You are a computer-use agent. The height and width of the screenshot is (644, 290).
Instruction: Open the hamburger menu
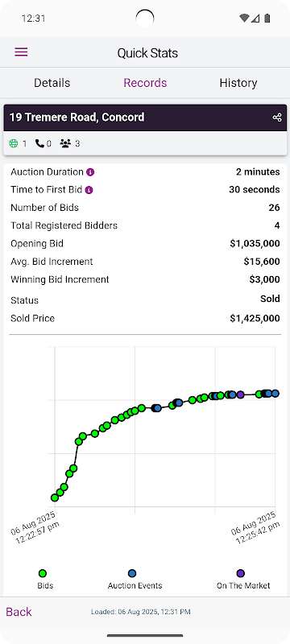click(21, 52)
